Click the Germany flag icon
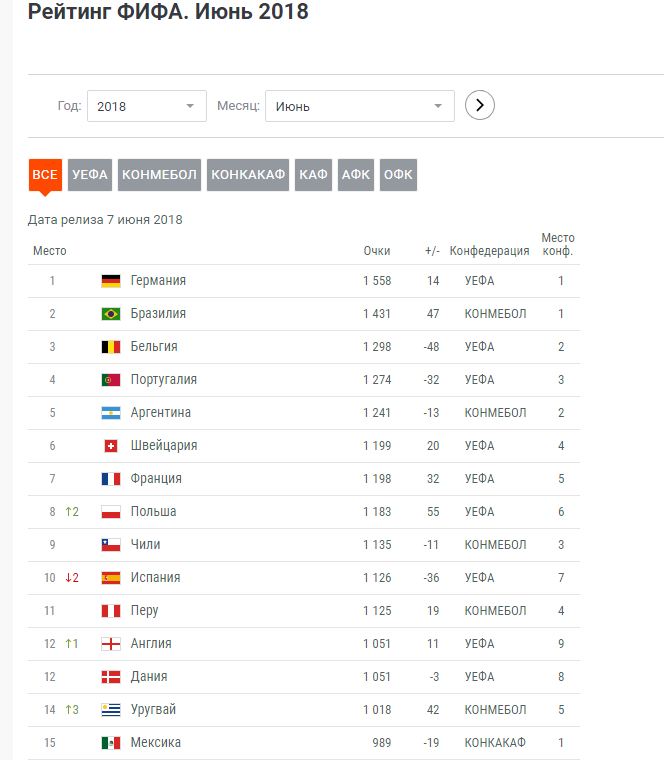The width and height of the screenshot is (664, 760). point(111,281)
